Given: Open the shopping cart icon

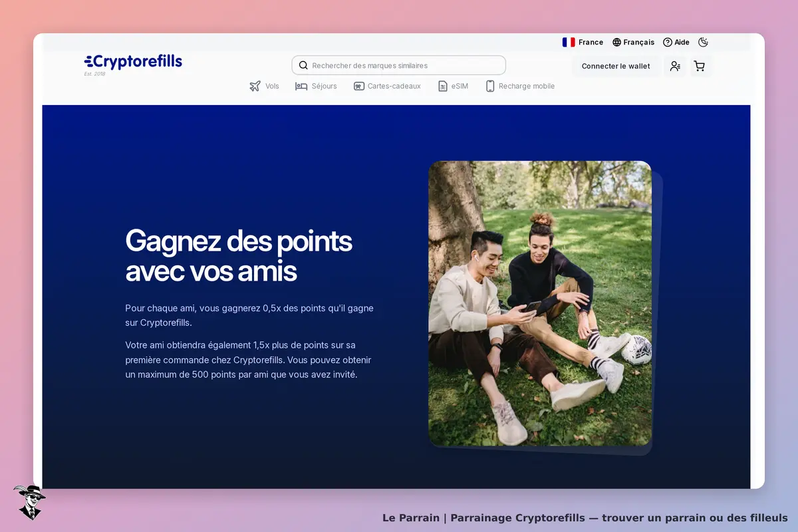Looking at the screenshot, I should (700, 66).
